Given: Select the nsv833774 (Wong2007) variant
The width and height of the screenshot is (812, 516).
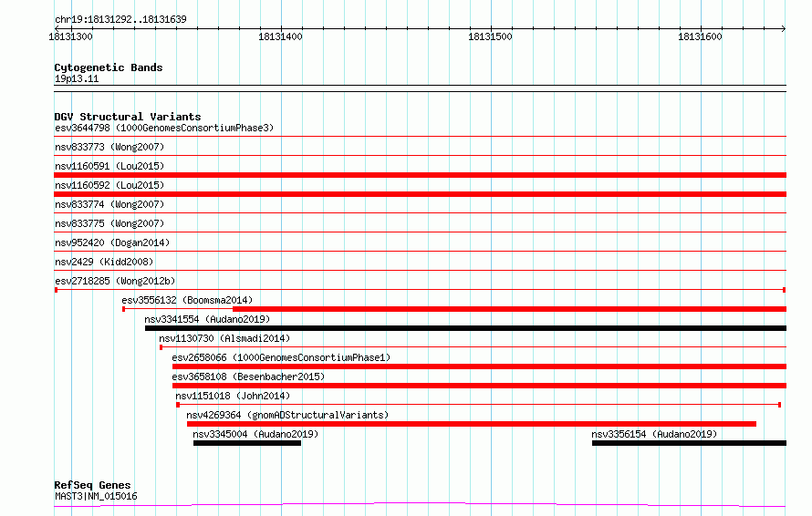Looking at the screenshot, I should coord(109,204).
